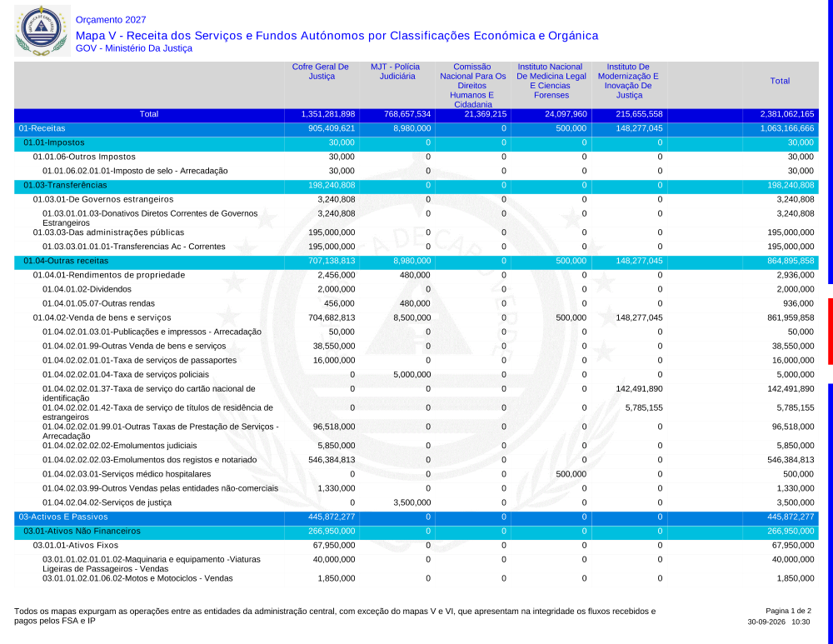Click the 'Mapa V - Receita dos Serviços' heading
833x644 pixels.
[x=337, y=36]
